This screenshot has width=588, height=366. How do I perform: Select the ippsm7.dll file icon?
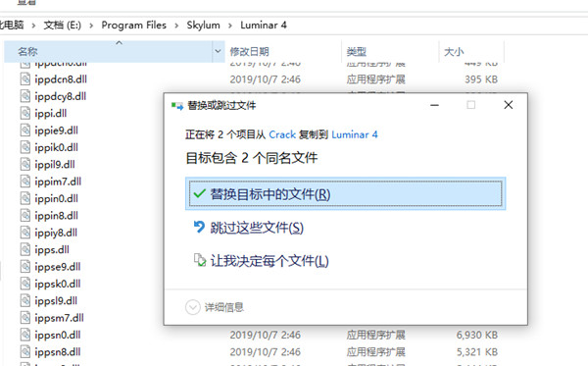coord(25,318)
